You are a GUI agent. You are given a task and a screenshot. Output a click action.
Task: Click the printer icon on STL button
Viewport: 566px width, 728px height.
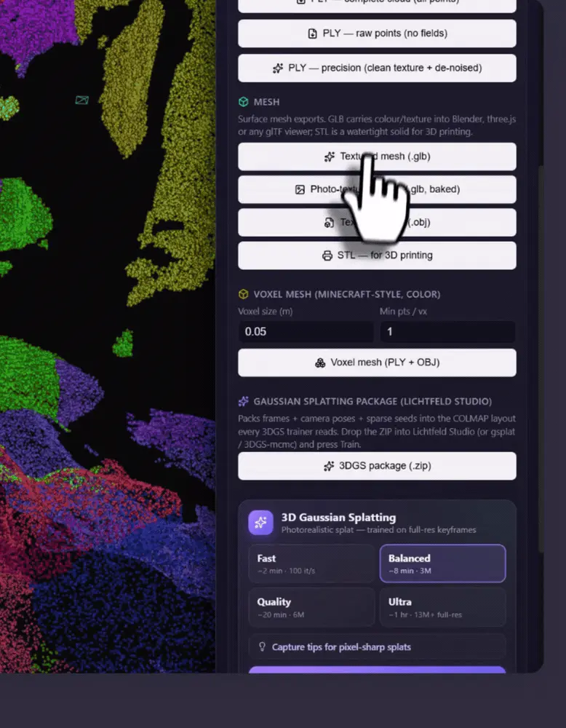(327, 256)
